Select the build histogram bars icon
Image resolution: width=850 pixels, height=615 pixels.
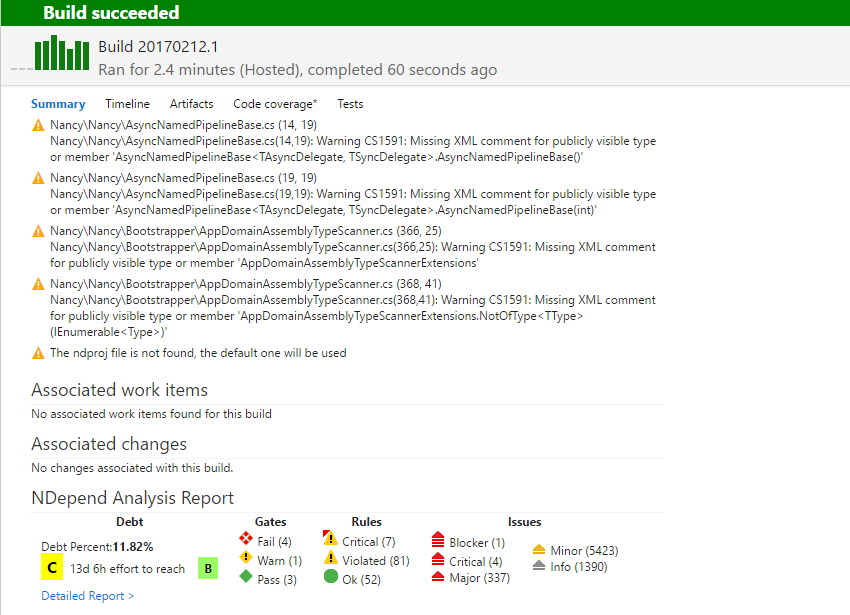click(x=62, y=54)
